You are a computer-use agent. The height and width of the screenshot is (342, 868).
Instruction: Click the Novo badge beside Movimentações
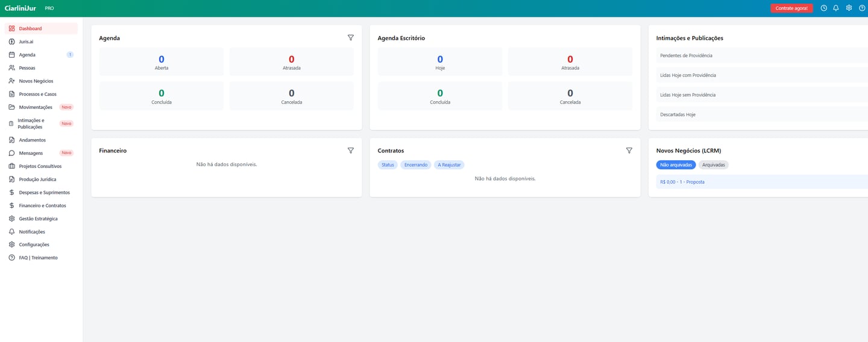[66, 107]
